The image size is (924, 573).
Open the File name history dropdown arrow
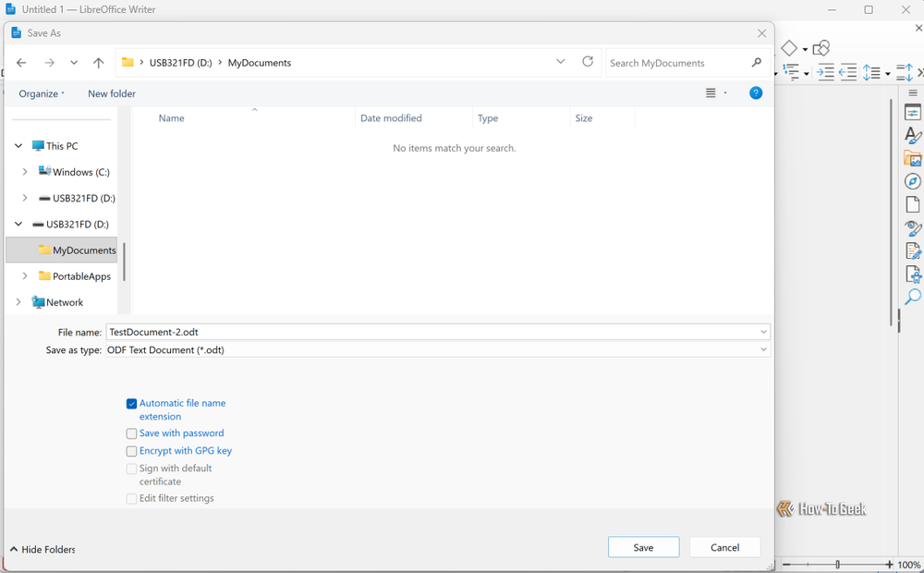point(763,332)
